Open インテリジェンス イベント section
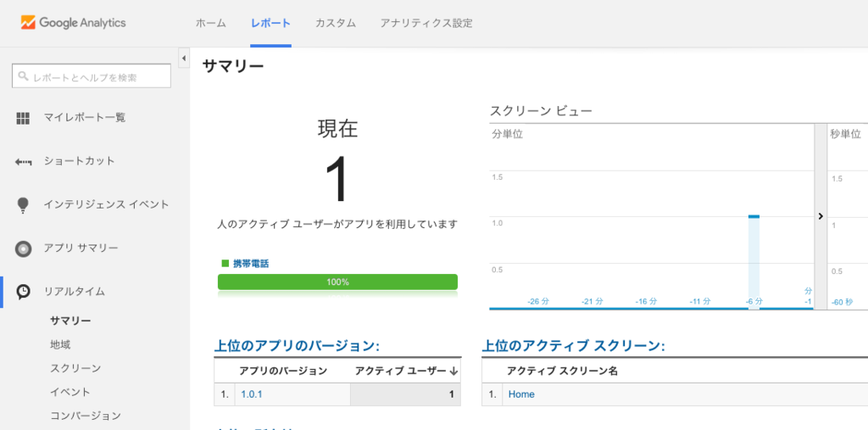 (x=106, y=204)
